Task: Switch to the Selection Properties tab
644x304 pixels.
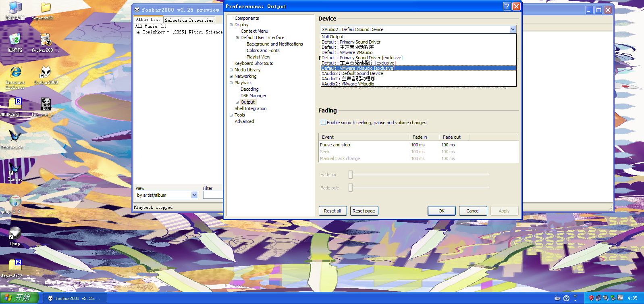Action: 189,20
